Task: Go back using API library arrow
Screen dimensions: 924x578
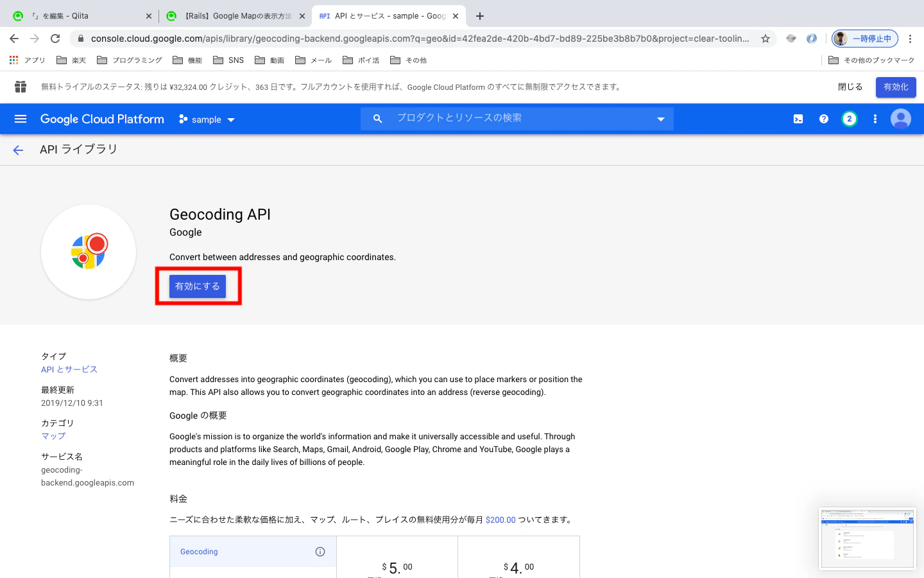Action: pos(18,150)
